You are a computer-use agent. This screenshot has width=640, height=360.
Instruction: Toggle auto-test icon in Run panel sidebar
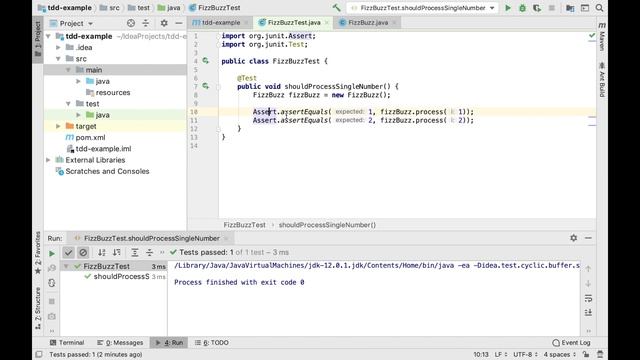(x=52, y=283)
